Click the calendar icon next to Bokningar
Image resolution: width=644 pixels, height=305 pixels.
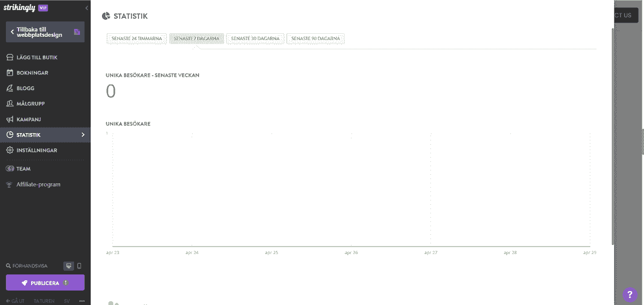[10, 72]
